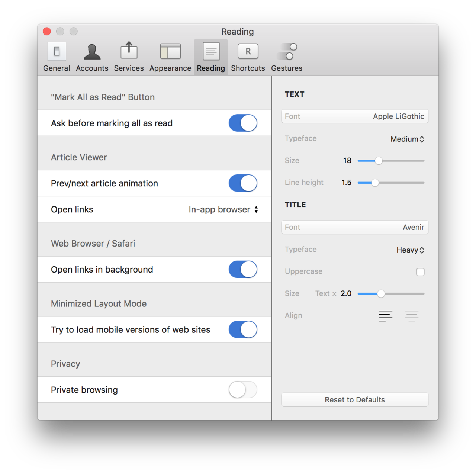Screen dimensions: 476x476
Task: Go to the Gestures preferences pane
Action: 286,57
